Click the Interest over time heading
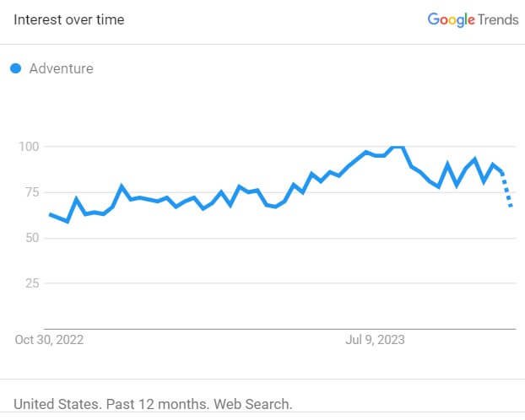 click(68, 19)
